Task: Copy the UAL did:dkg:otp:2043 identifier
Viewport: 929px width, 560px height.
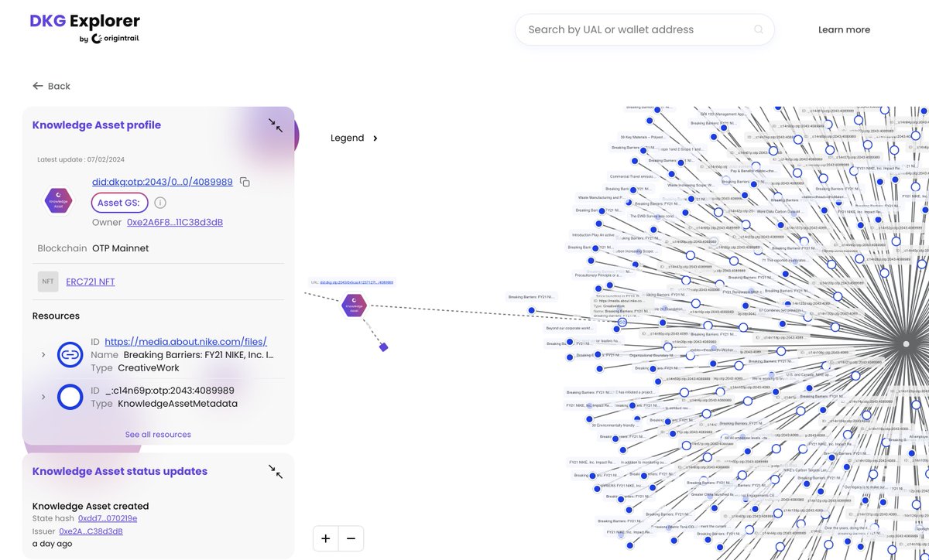Action: click(245, 182)
